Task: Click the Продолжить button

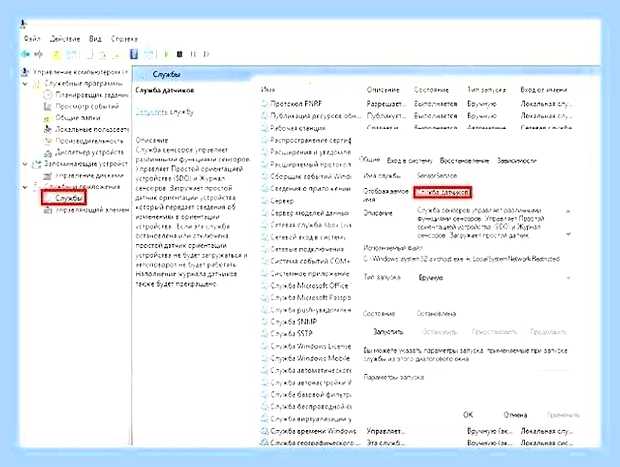Action: point(548,332)
